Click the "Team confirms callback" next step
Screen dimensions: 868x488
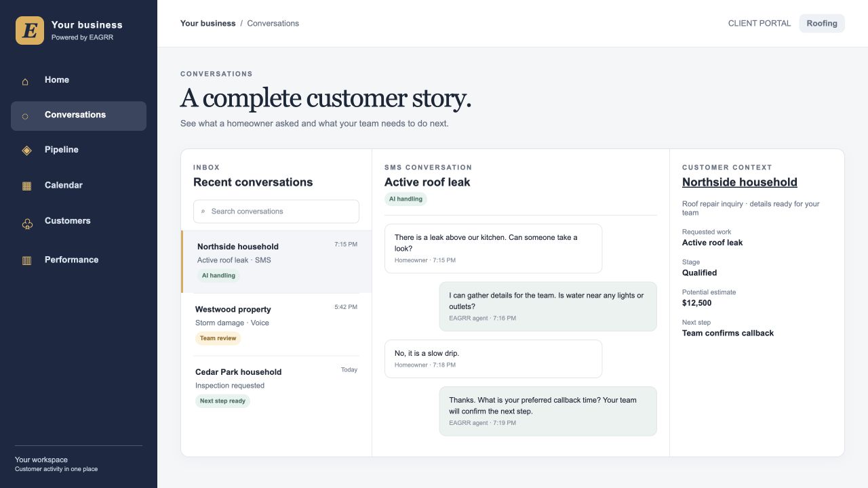click(x=728, y=333)
